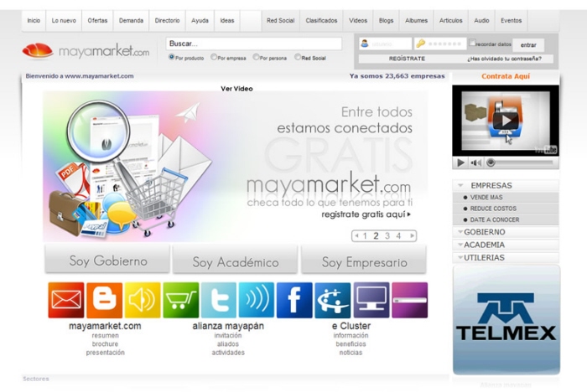Viewport: 587px width, 392px height.
Task: Open the Ideas menu item
Action: point(227,21)
